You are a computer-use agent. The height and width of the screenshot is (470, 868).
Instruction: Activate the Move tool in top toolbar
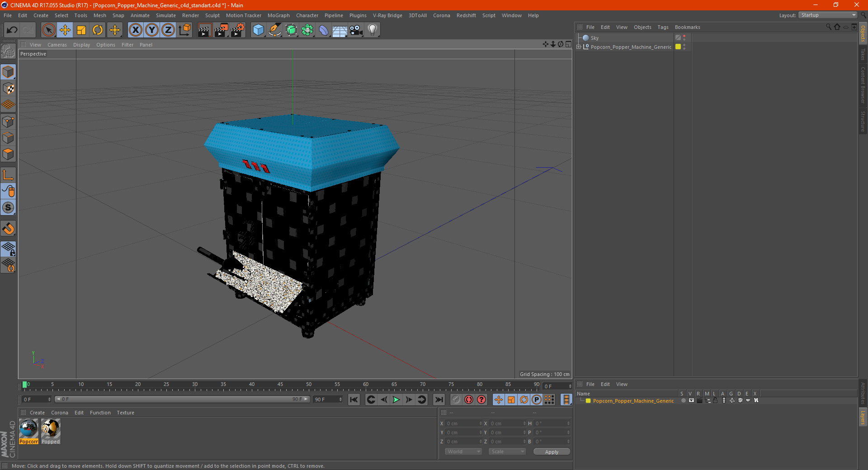pos(65,30)
